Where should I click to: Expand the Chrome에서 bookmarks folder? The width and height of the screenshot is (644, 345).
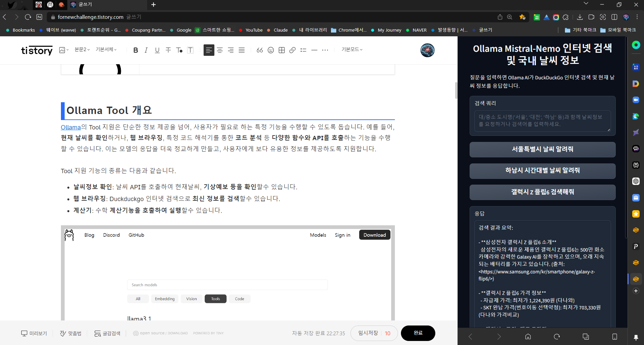tap(349, 30)
